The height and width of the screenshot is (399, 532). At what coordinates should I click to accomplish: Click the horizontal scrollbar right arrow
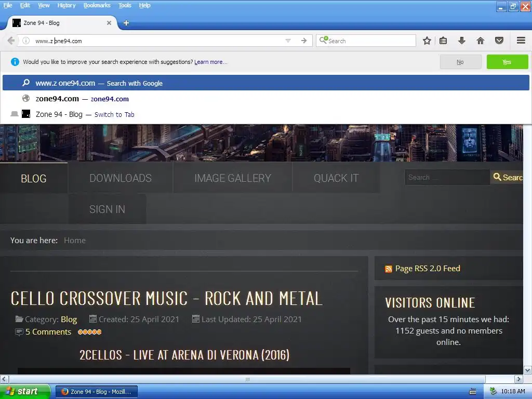click(518, 379)
